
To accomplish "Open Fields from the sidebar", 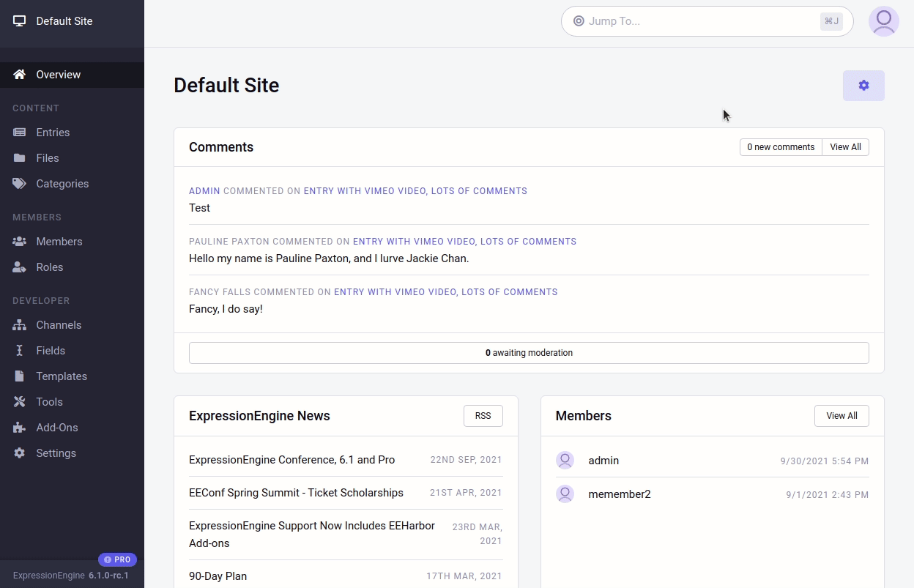I will (x=72, y=351).
